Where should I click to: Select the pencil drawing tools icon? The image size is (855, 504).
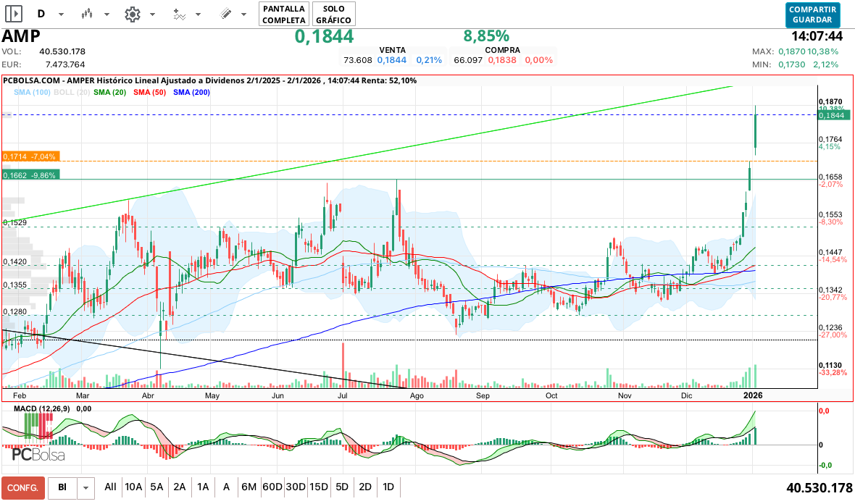[x=225, y=14]
